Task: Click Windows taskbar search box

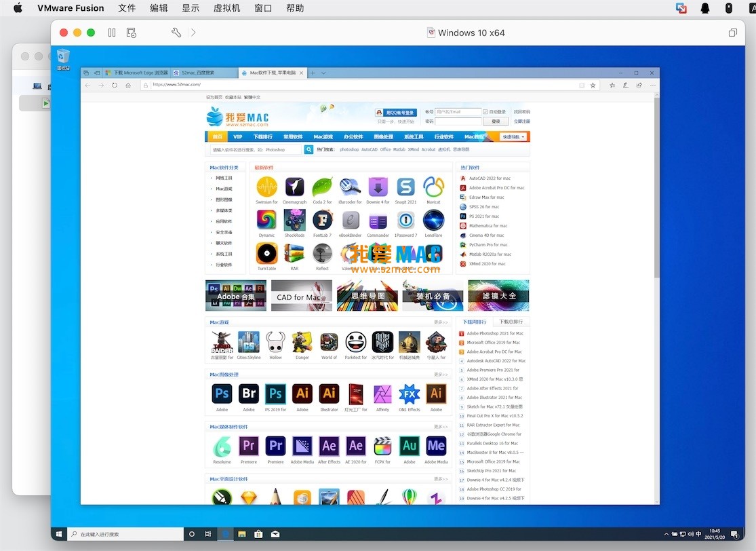Action: click(125, 534)
